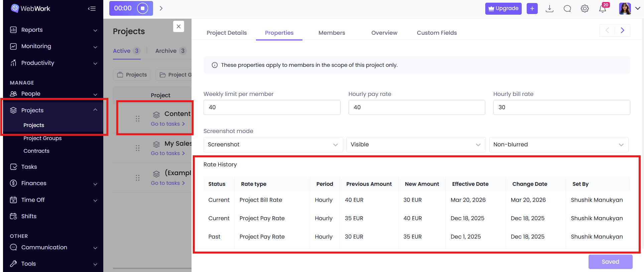Collapse the sidebar menu icon
This screenshot has height=272, width=644.
[92, 9]
